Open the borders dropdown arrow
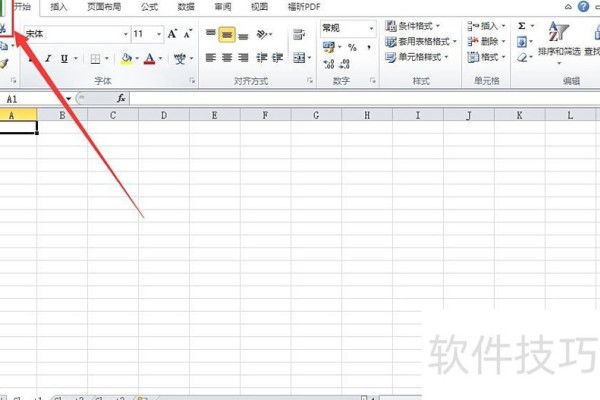The width and height of the screenshot is (600, 400). point(107,59)
